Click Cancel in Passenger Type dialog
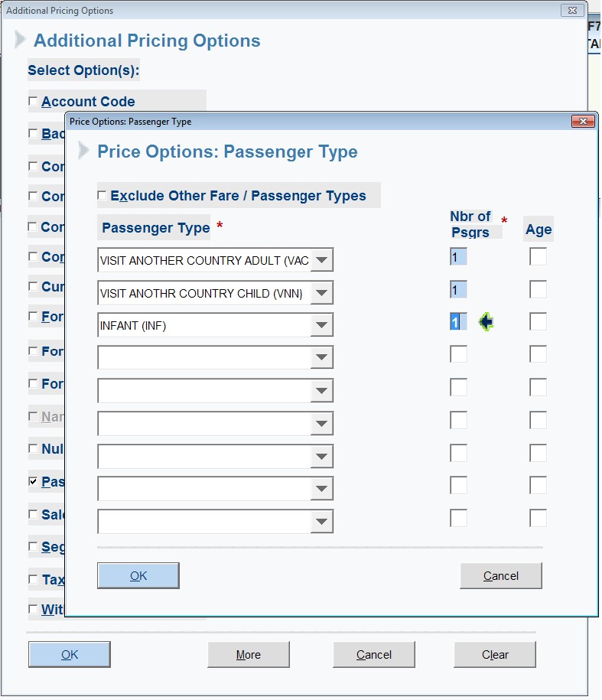The image size is (602, 700). pyautogui.click(x=501, y=576)
